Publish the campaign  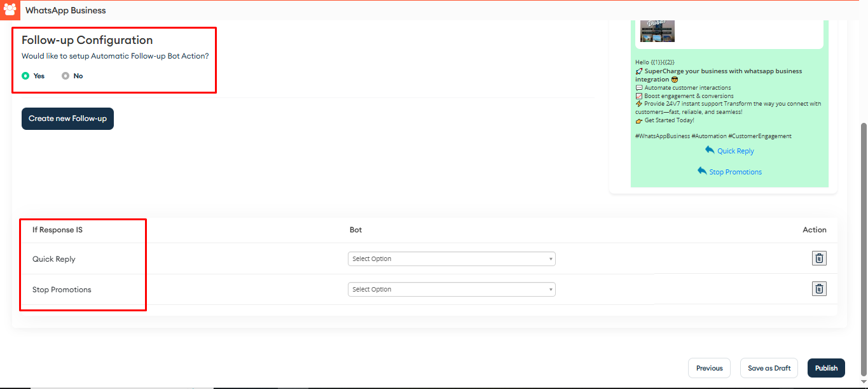(826, 368)
